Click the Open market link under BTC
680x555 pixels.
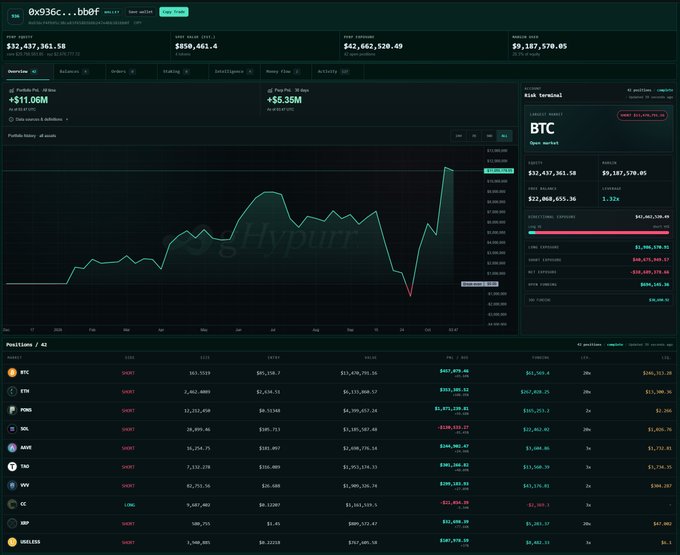(x=544, y=143)
